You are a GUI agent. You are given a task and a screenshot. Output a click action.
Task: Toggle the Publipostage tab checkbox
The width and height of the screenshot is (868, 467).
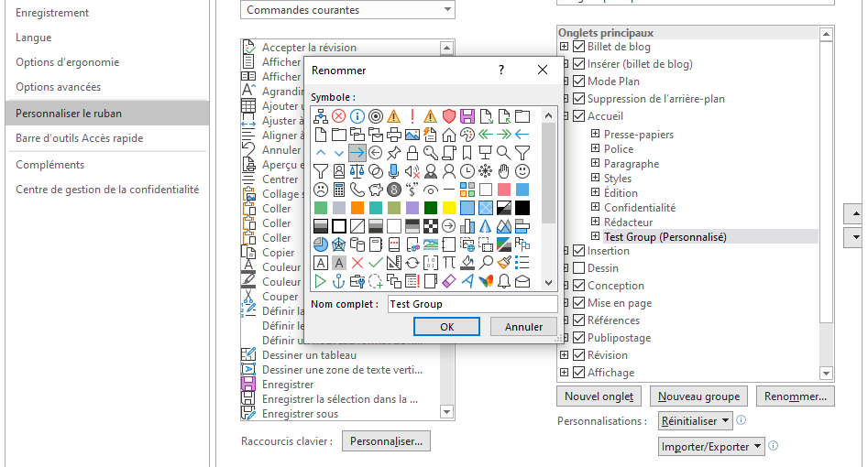pos(579,338)
